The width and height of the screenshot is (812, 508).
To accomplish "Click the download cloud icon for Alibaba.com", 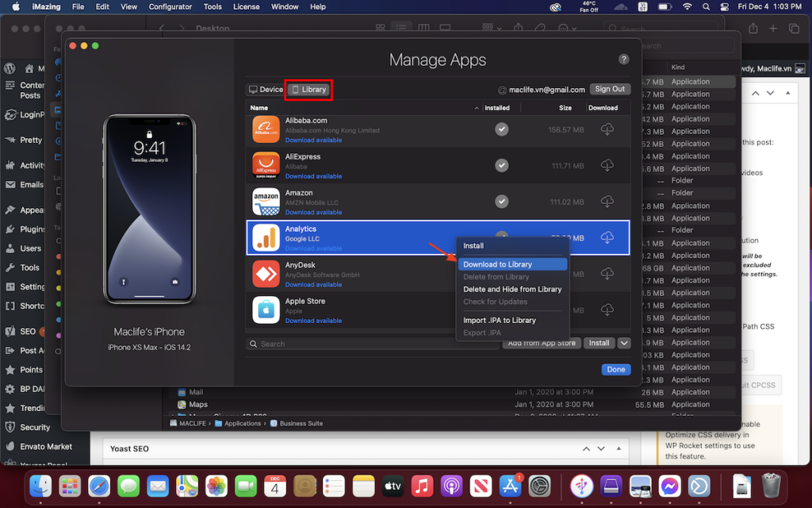I will coord(607,129).
